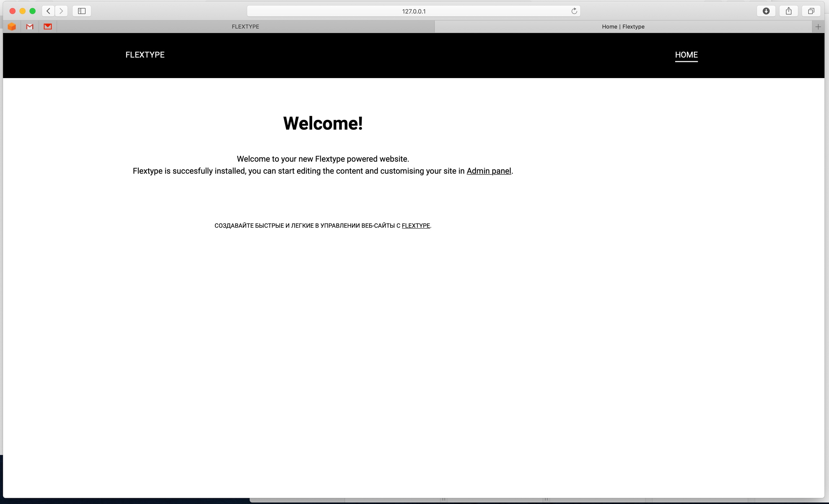Click the browser forward arrow button
The image size is (829, 504).
point(61,11)
